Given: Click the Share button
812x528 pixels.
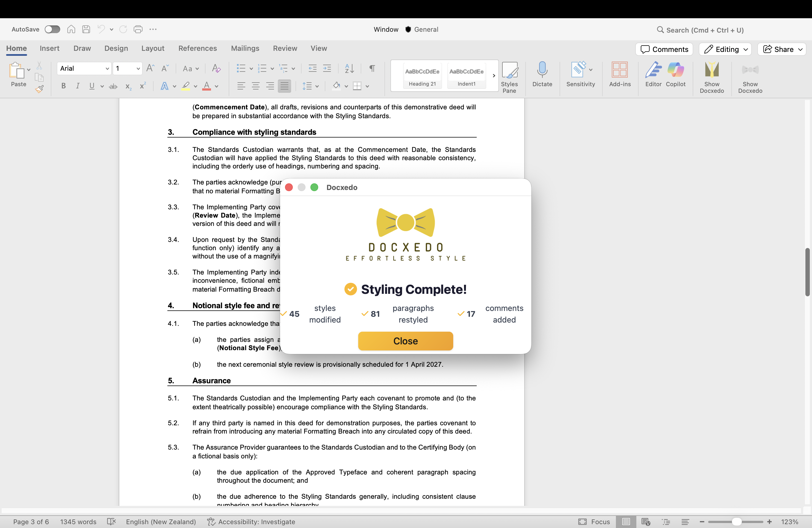Looking at the screenshot, I should [782, 49].
